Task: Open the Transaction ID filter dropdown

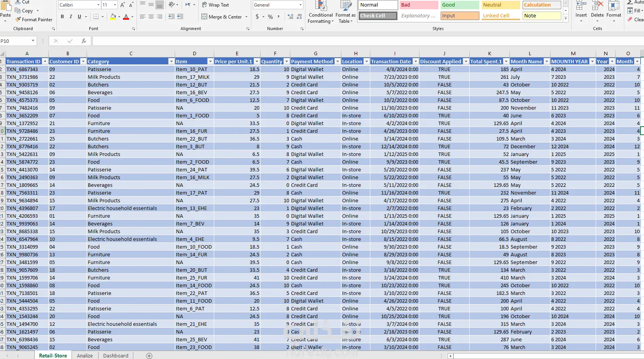Action: (x=45, y=61)
